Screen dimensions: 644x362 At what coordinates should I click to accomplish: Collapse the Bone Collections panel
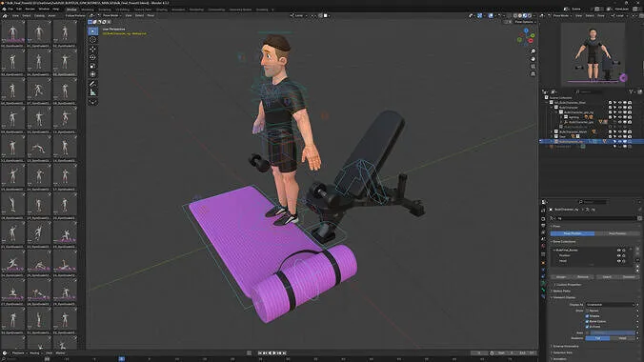564,242
